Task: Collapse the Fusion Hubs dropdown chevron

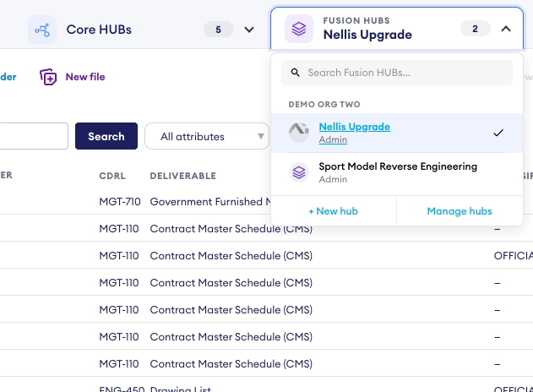Action: (506, 29)
